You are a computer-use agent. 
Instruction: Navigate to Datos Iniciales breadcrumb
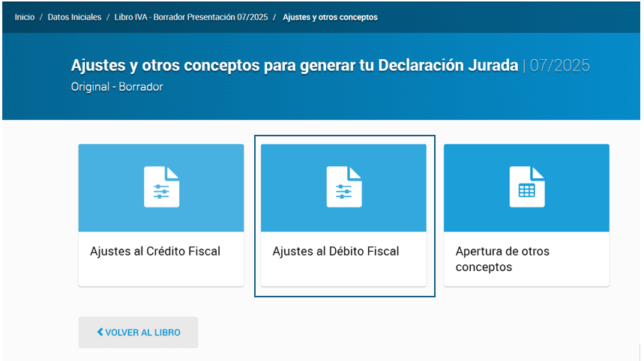[73, 17]
